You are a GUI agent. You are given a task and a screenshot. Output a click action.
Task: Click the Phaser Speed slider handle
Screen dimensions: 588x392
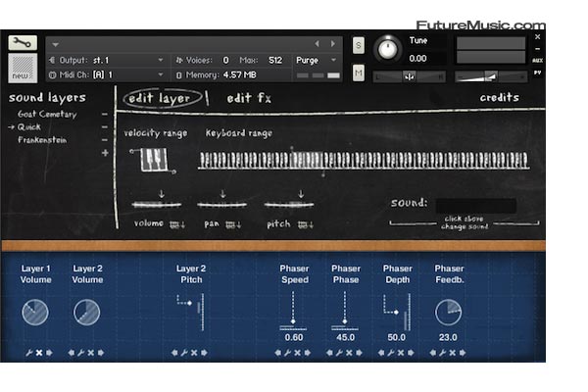point(293,321)
